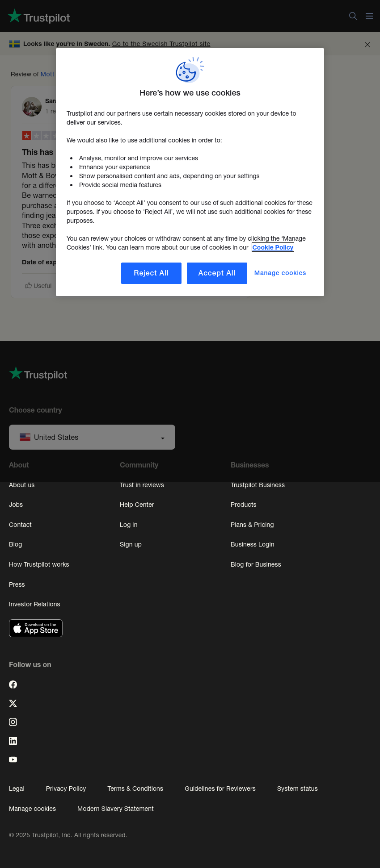Open the Modern Slavery Statement link
The height and width of the screenshot is (868, 380).
tap(115, 809)
